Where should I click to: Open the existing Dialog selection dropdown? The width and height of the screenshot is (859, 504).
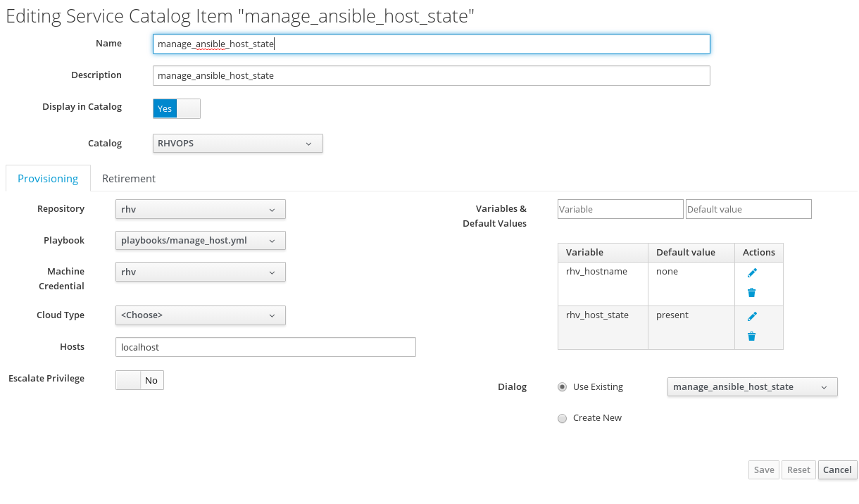point(753,387)
